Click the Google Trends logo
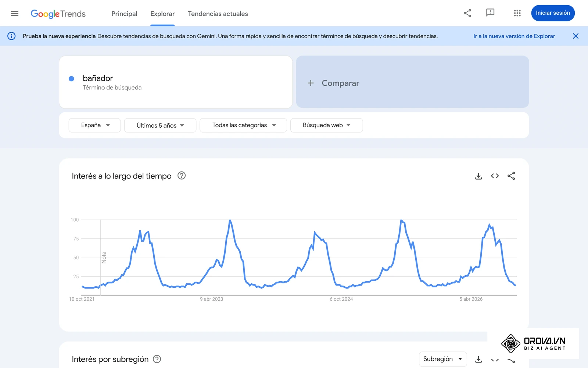 58,14
